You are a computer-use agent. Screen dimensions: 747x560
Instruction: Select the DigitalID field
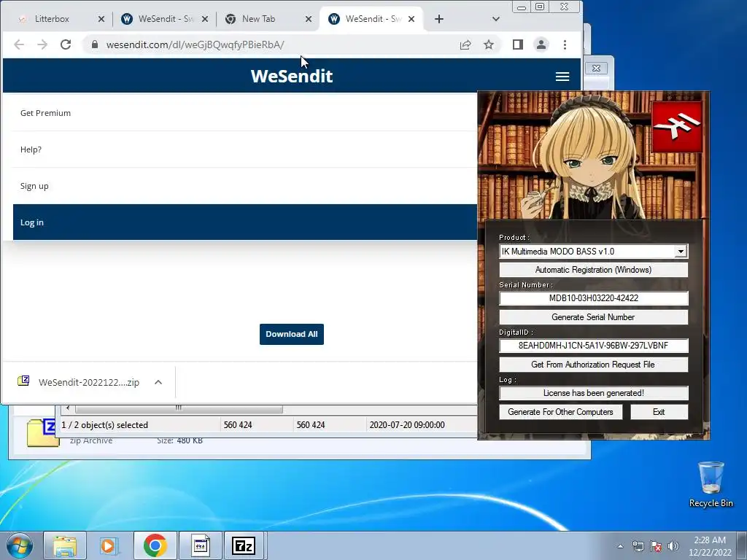(x=594, y=346)
